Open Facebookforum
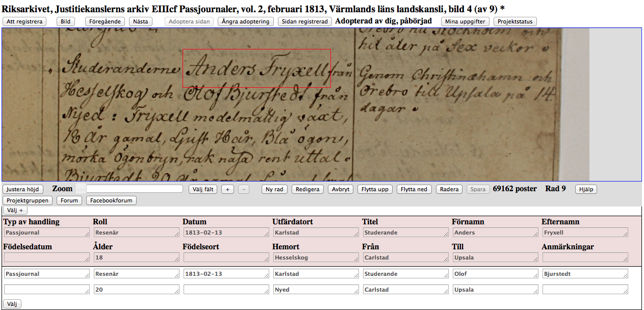Viewport: 644px width, 310px height. point(111,200)
